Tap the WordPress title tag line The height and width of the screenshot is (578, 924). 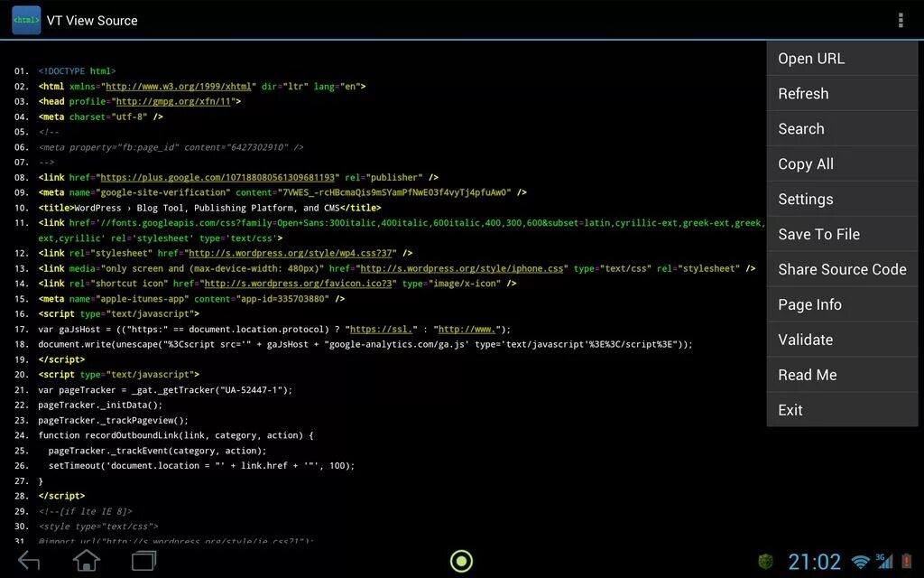tap(209, 209)
